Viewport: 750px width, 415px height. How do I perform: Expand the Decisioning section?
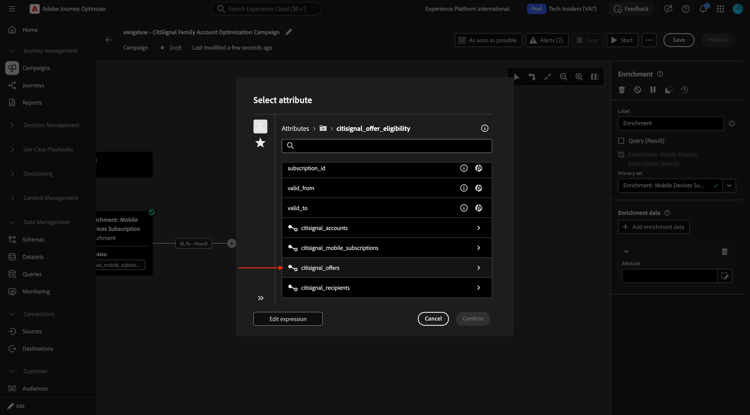(x=12, y=174)
